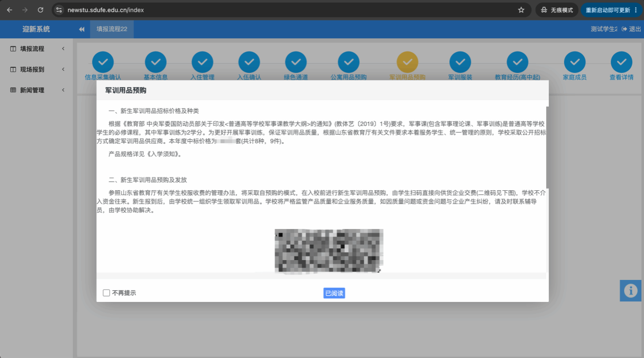Screen dimensions: 644x358
Task: Expand 新闻管理 menu chevron
Action: [x=63, y=90]
